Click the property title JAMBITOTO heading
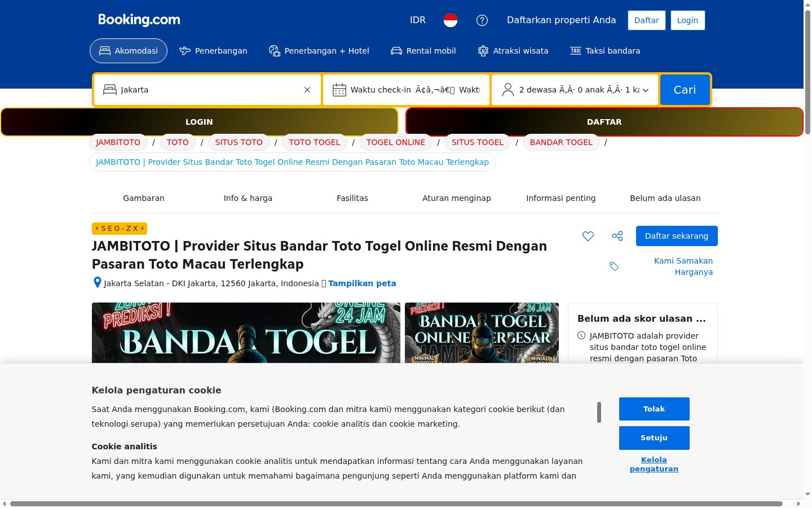 (319, 255)
